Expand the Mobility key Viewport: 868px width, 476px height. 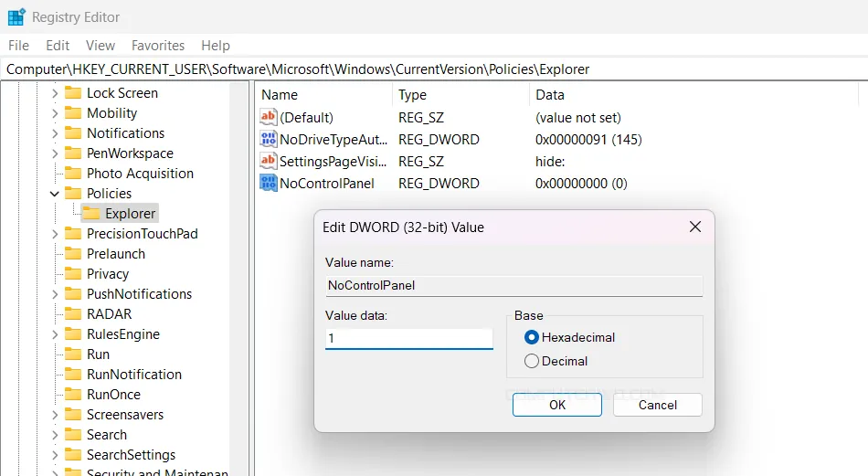[55, 113]
